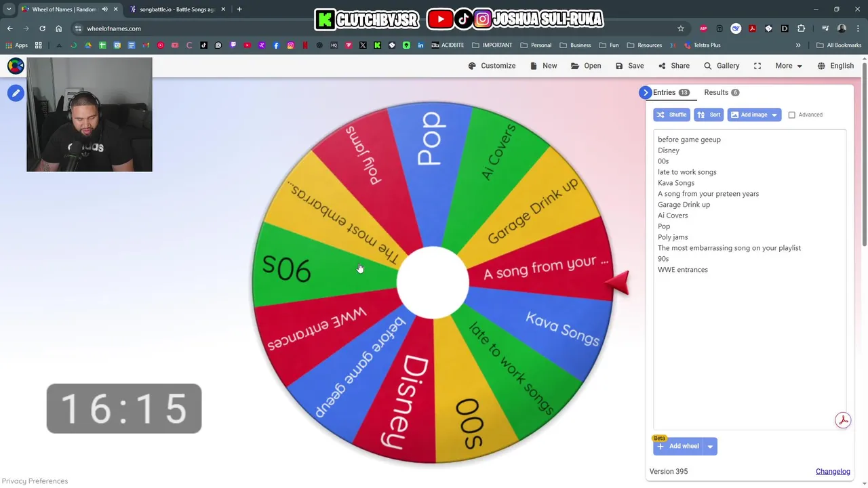Go to browser home page
The height and width of the screenshot is (488, 868).
pyautogui.click(x=58, y=28)
